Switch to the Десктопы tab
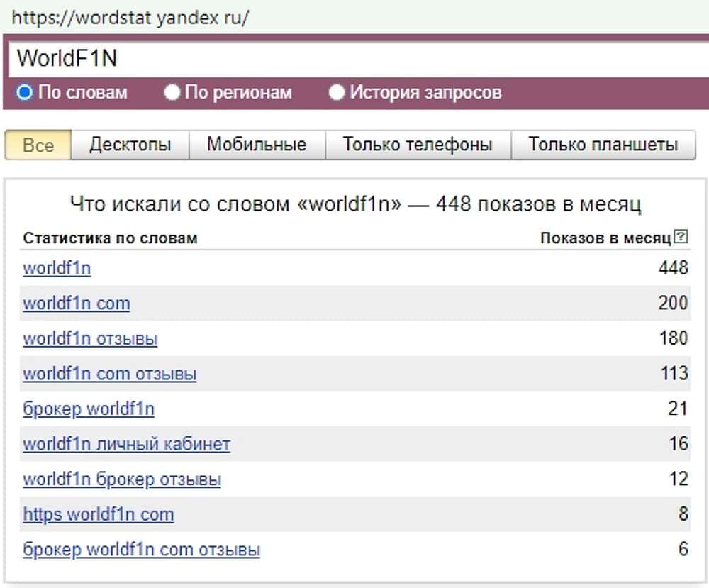 tap(130, 145)
